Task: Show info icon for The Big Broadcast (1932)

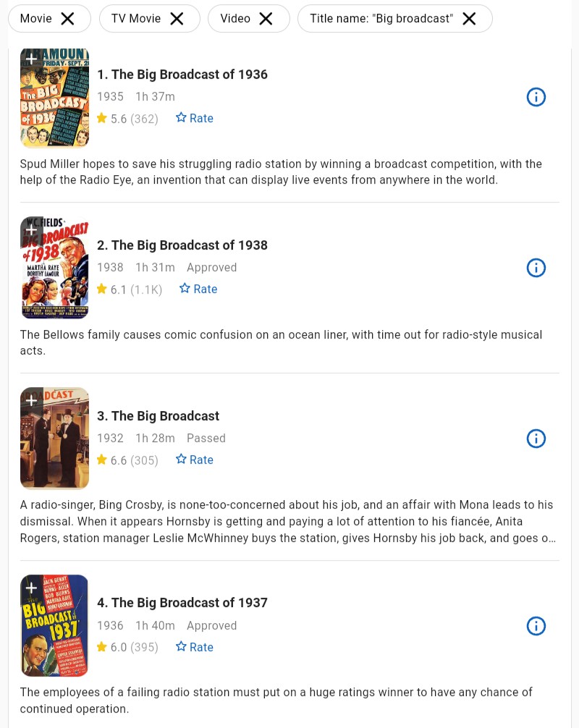Action: point(536,439)
